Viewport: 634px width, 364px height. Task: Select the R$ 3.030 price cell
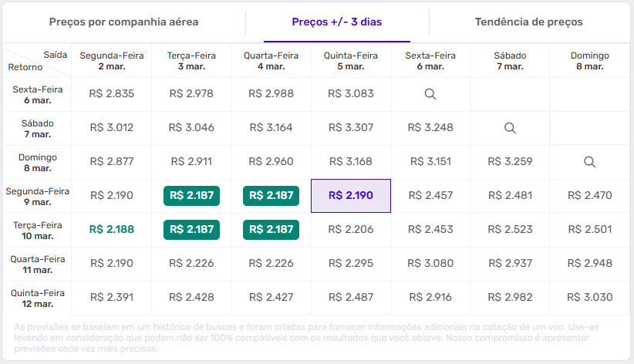click(589, 298)
